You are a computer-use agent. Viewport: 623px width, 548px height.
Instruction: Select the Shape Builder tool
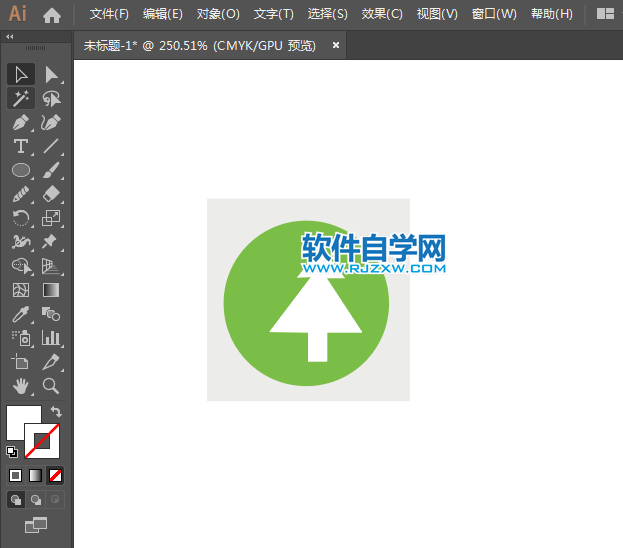pos(21,266)
